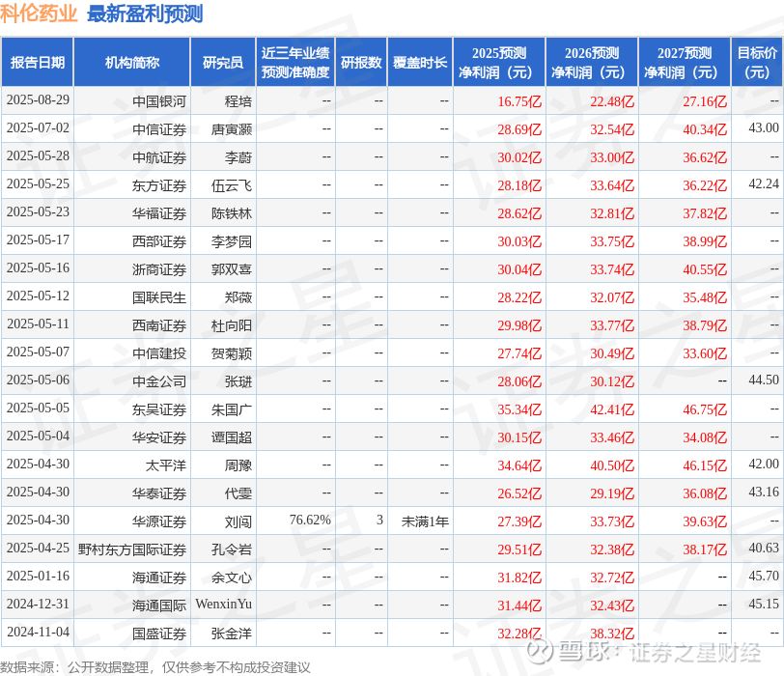784x676 pixels.
Task: Click the date 2024-11-04
Action: [38, 632]
